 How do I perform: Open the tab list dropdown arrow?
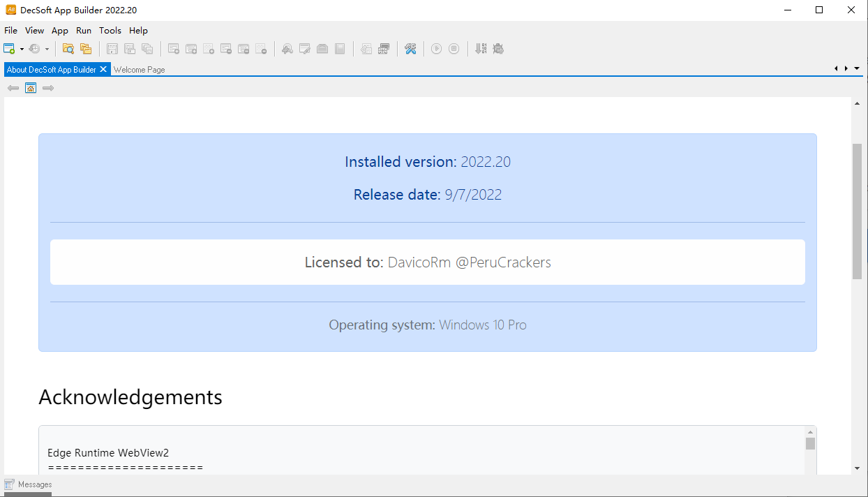click(x=857, y=68)
